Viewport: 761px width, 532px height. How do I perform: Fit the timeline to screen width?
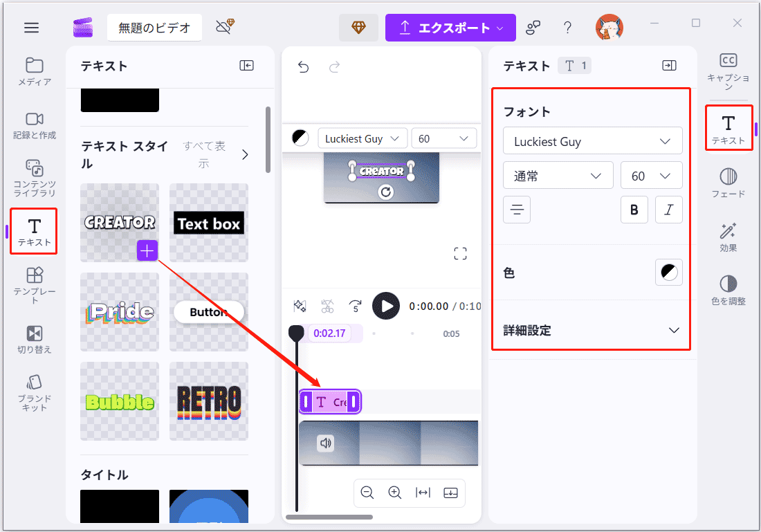coord(421,493)
